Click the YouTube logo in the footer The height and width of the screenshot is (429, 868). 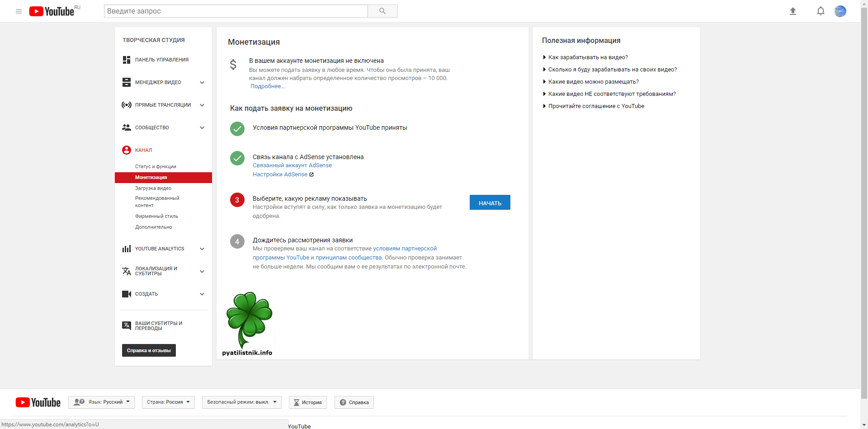tap(38, 402)
